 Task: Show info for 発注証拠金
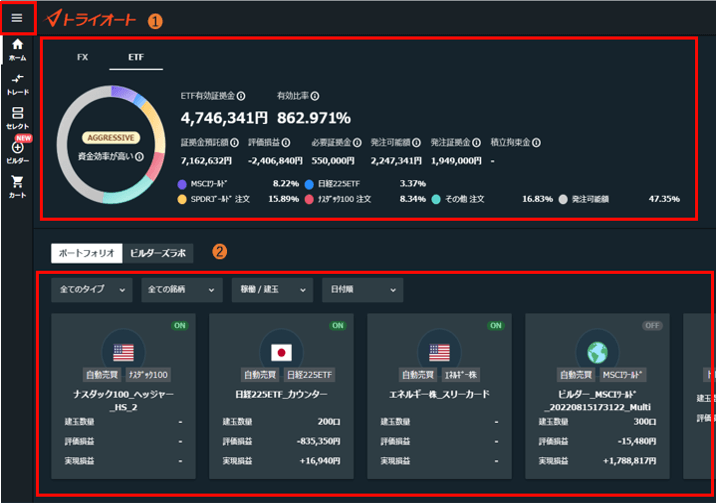(x=476, y=143)
